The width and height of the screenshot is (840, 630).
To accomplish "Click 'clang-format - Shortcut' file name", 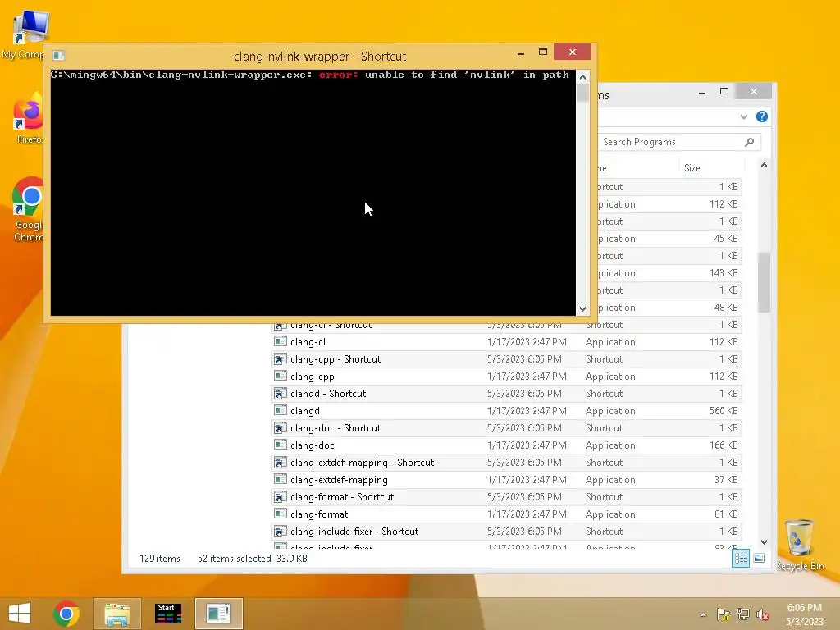I will coord(342,497).
